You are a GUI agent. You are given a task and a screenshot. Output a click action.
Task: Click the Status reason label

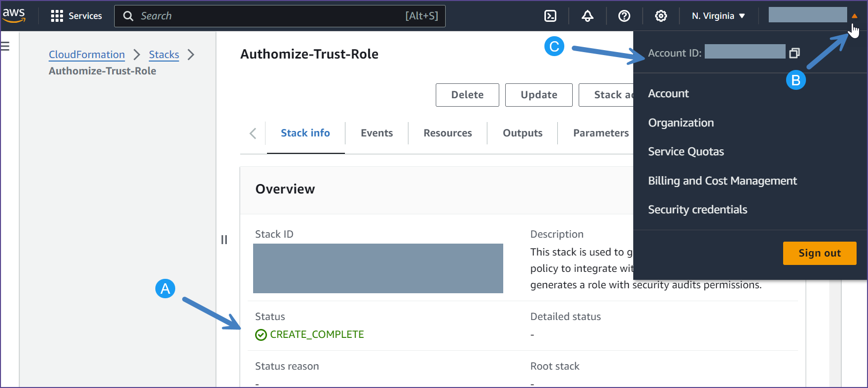(x=287, y=366)
